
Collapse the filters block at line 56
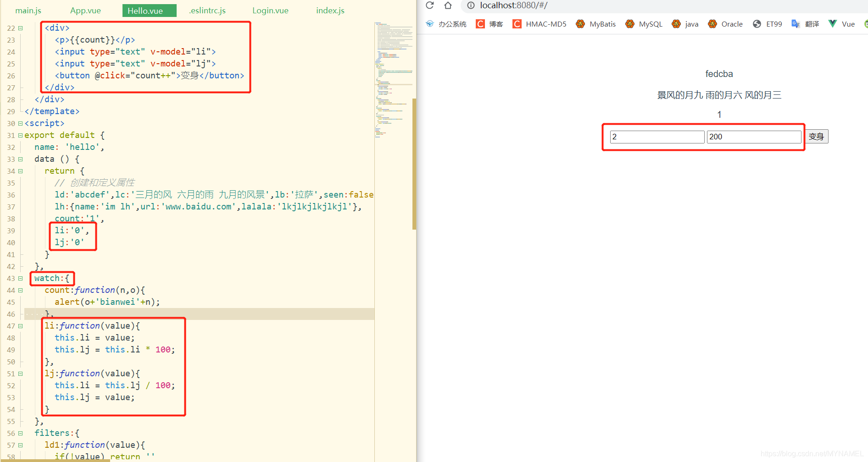pyautogui.click(x=20, y=433)
